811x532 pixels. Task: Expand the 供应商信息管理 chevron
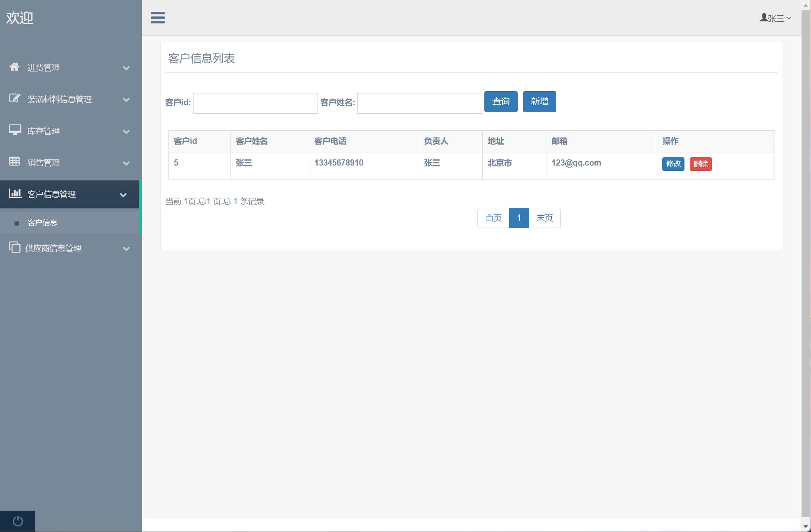[127, 249]
